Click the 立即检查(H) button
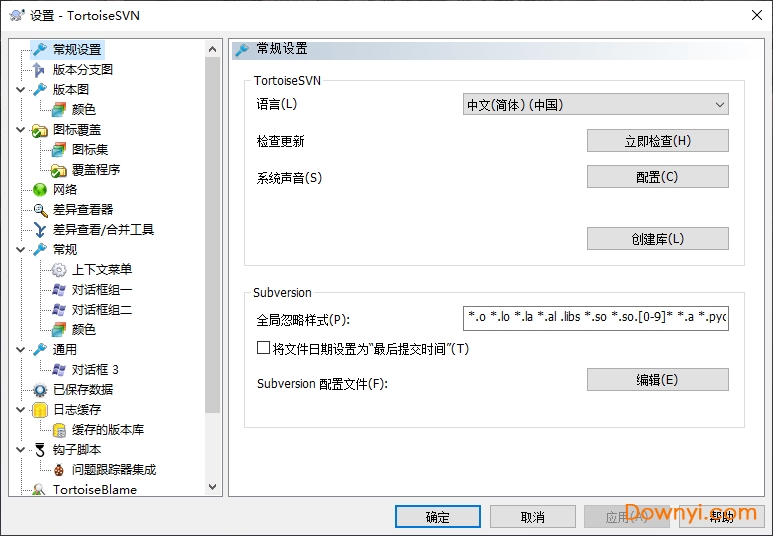The height and width of the screenshot is (536, 773). pyautogui.click(x=657, y=141)
